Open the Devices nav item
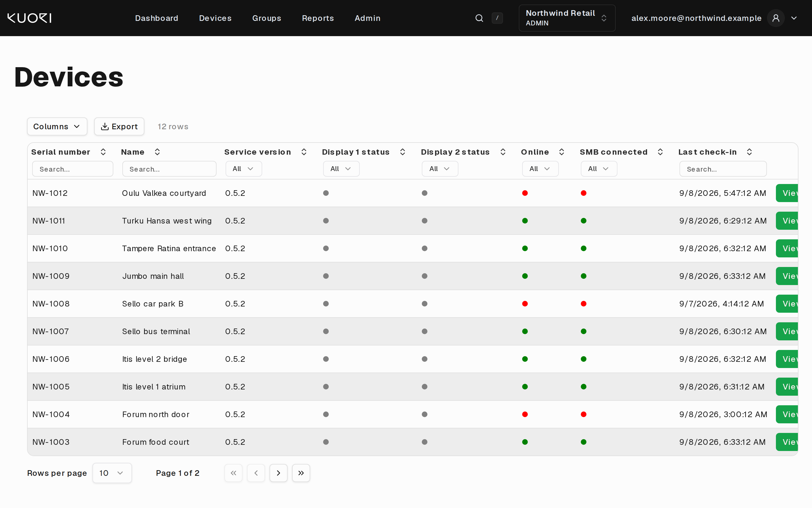This screenshot has height=508, width=812. [x=215, y=18]
